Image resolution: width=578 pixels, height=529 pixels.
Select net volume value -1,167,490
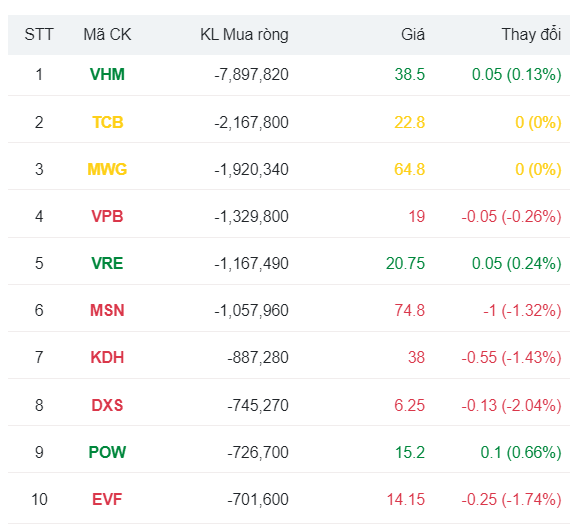coord(251,264)
